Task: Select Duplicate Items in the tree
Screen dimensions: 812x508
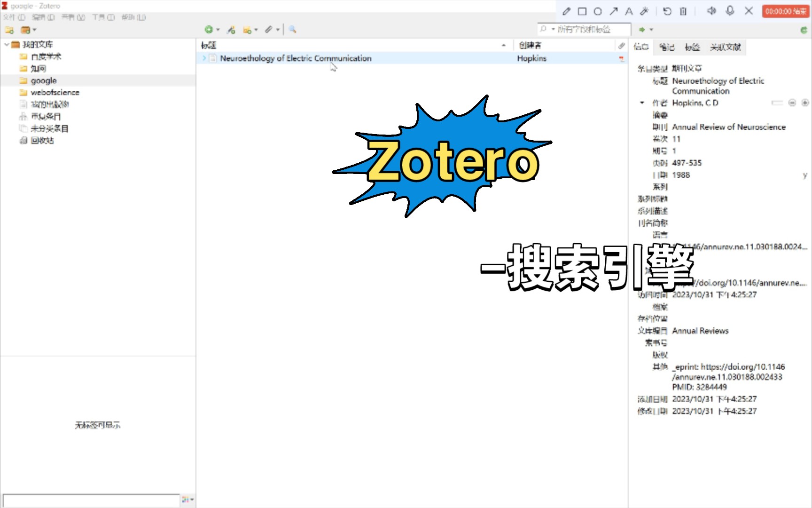Action: pyautogui.click(x=46, y=117)
